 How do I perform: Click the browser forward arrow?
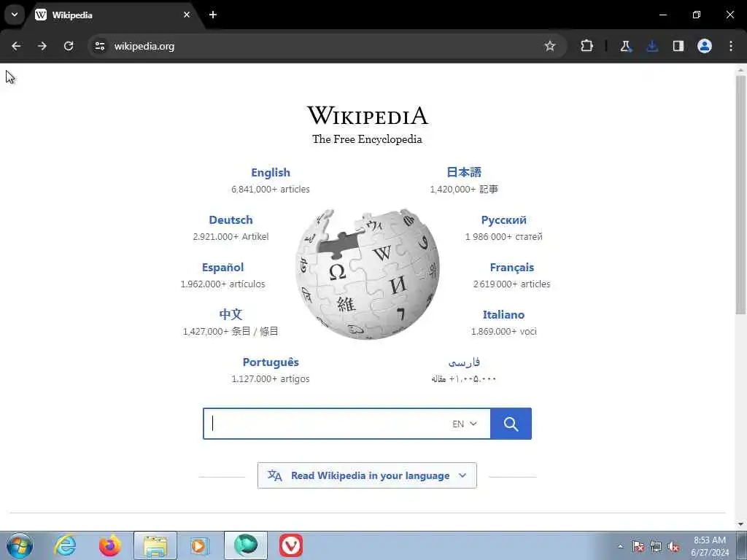coord(42,46)
